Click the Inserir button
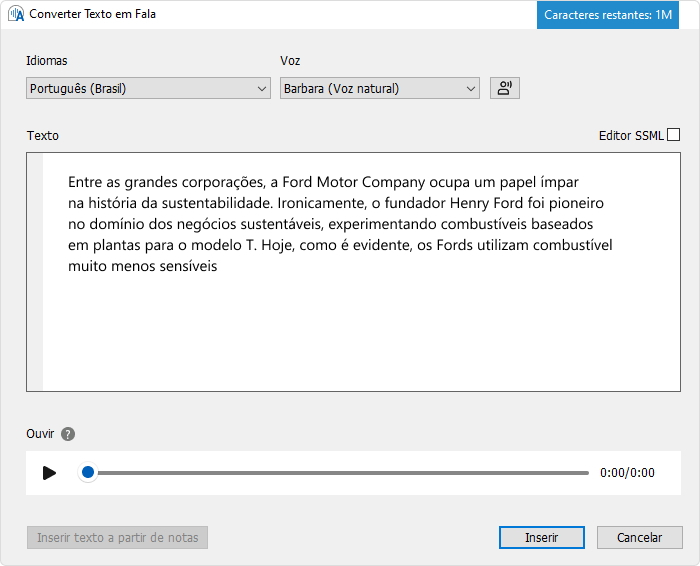Image resolution: width=700 pixels, height=566 pixels. [x=542, y=537]
